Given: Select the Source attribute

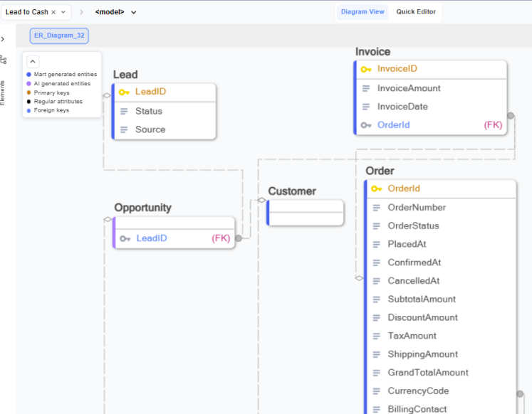Looking at the screenshot, I should click(x=150, y=129).
